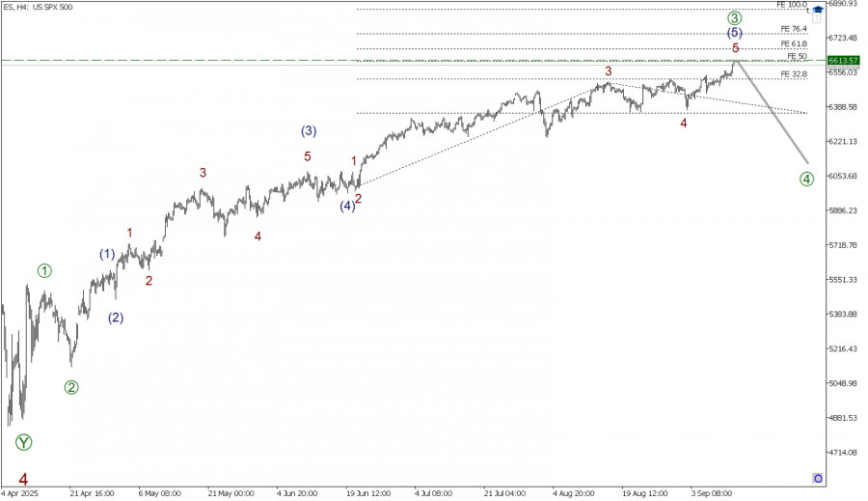
Task: Select the green circled 1 wave label
Action: (x=44, y=270)
